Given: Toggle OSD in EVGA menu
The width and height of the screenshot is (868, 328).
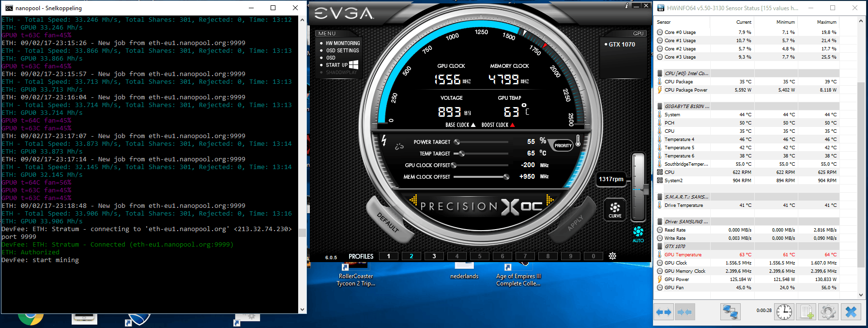Looking at the screenshot, I should [x=331, y=58].
